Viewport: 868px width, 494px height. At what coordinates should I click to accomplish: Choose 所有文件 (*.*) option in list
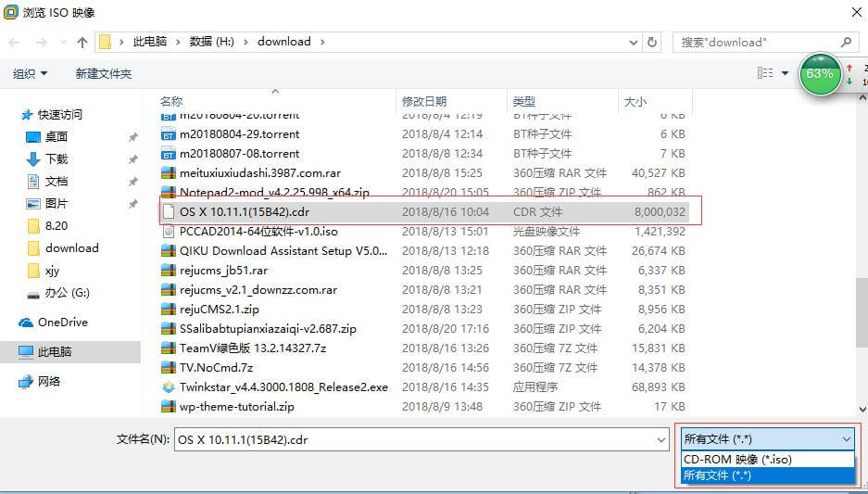[x=768, y=475]
